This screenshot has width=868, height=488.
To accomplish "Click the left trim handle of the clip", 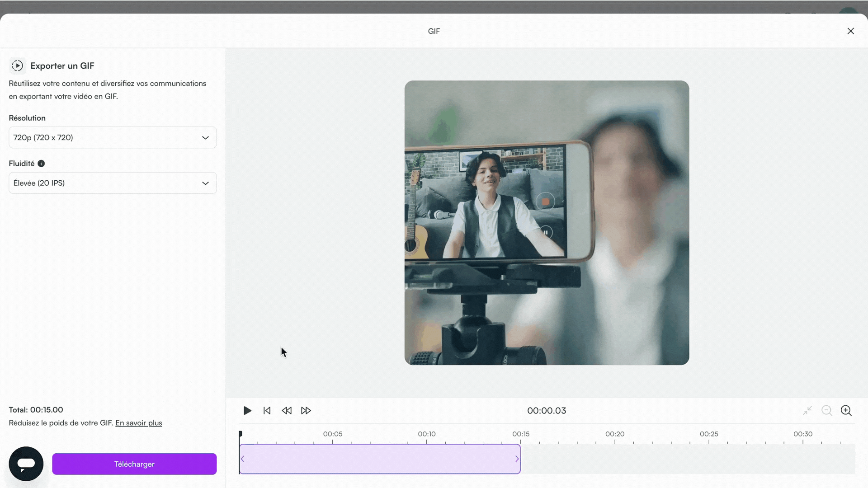I will 243,459.
